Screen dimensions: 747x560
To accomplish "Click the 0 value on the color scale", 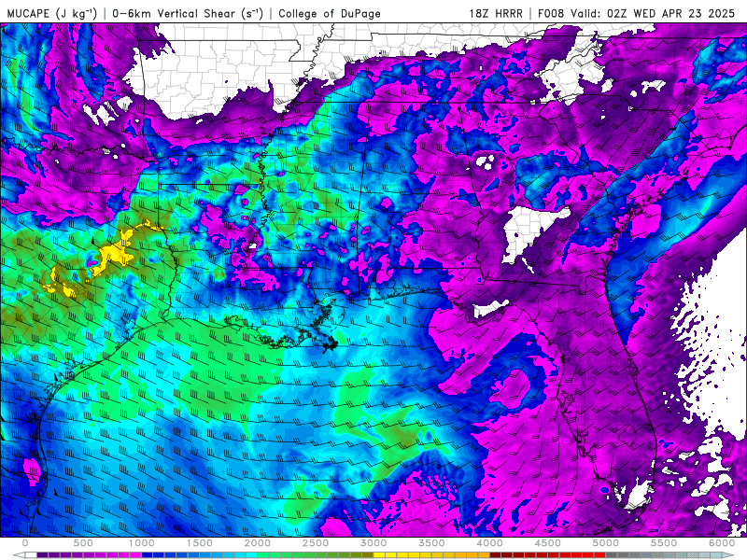I will (x=25, y=543).
